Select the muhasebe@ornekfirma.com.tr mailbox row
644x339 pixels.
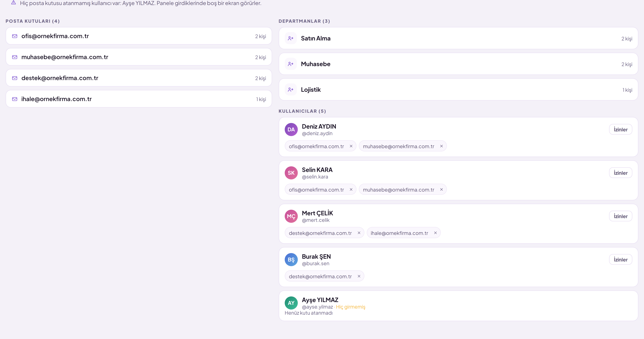click(139, 57)
